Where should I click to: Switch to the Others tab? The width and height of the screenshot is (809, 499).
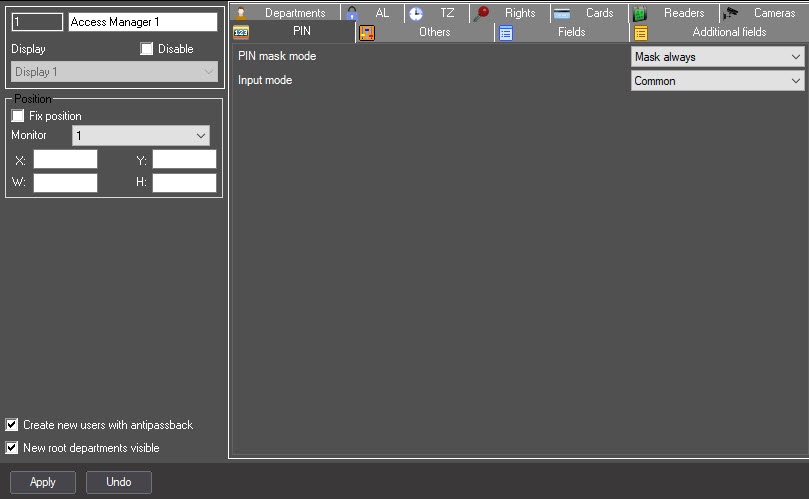[x=426, y=32]
